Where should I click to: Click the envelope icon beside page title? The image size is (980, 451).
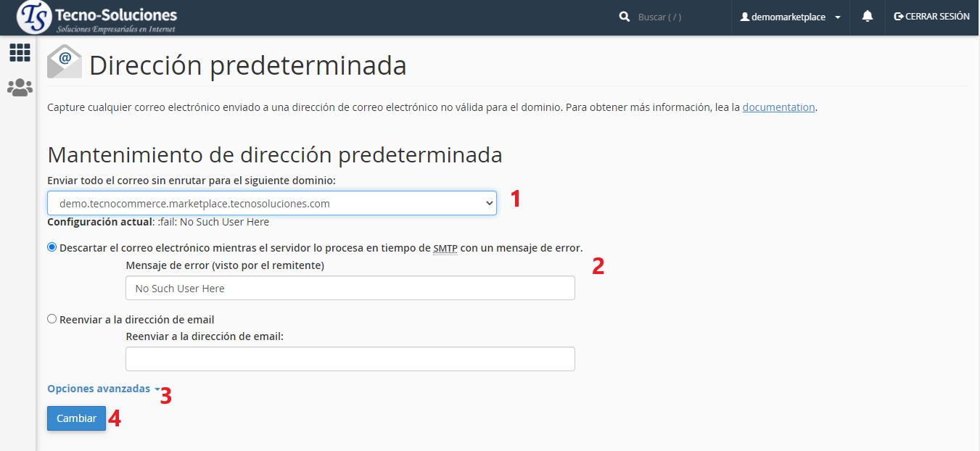65,62
